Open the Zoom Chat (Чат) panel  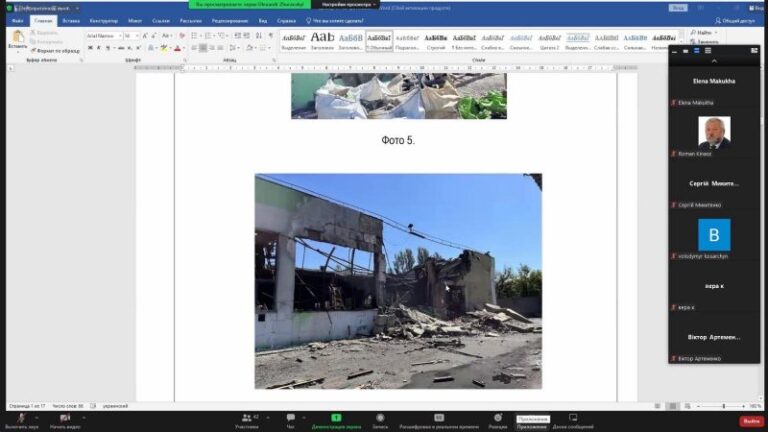[x=290, y=418]
